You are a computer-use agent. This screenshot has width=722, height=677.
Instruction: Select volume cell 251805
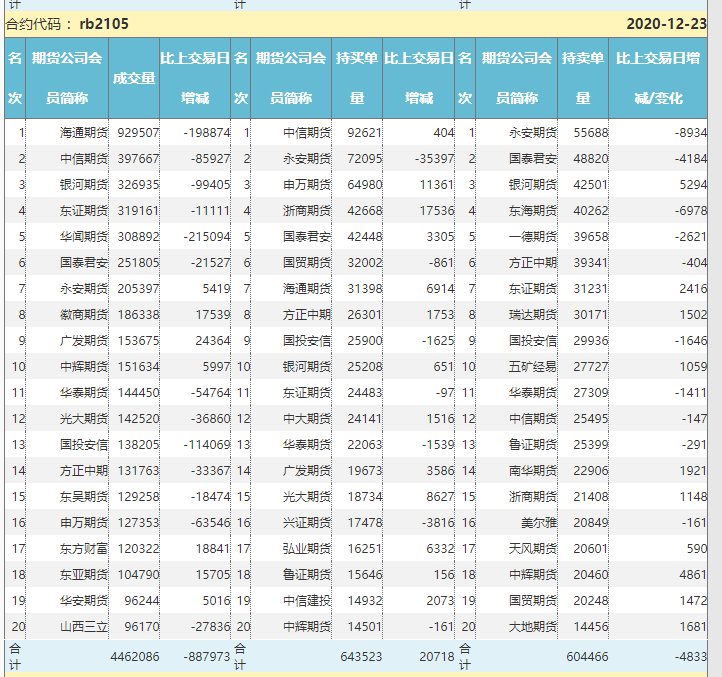(x=138, y=263)
